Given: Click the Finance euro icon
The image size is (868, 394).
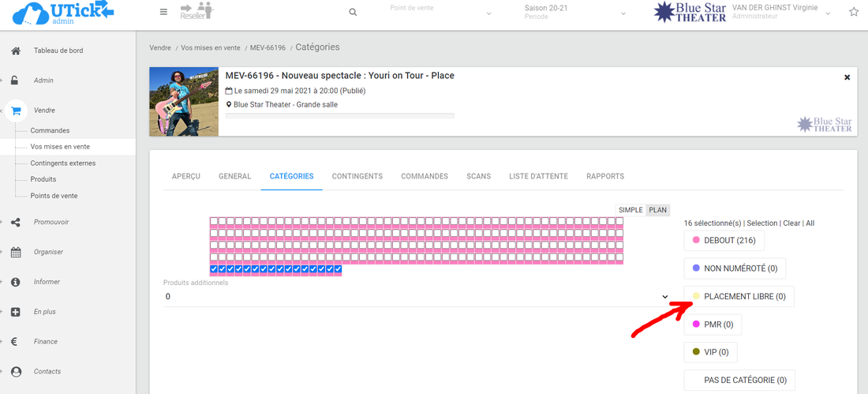Looking at the screenshot, I should 16,342.
